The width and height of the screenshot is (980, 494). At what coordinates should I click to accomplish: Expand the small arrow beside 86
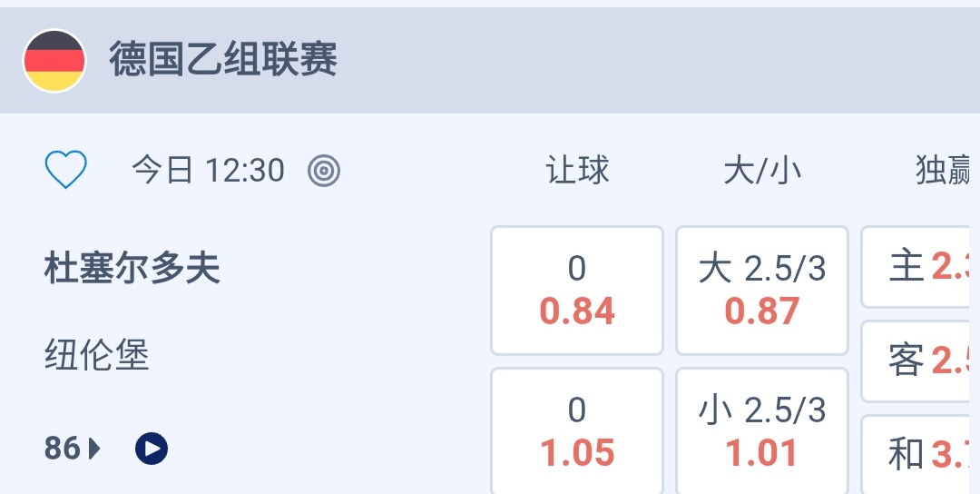tap(94, 448)
